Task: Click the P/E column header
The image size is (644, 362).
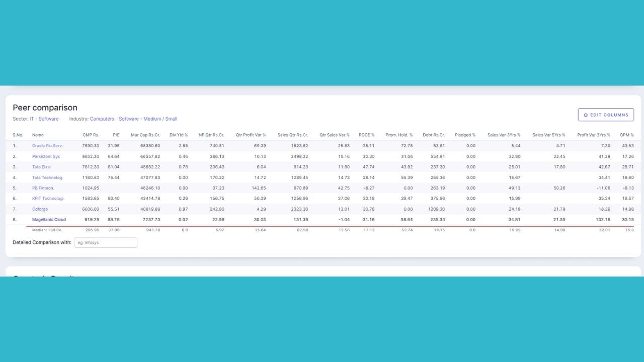Action: 116,135
